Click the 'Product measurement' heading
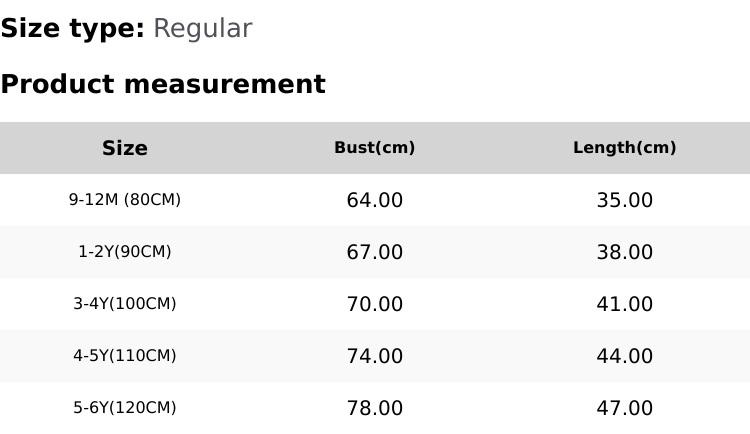750x434 pixels. [163, 84]
